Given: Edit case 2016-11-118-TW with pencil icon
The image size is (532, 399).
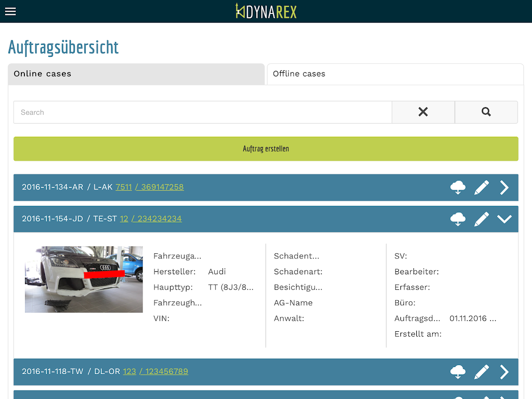Looking at the screenshot, I should (x=482, y=372).
